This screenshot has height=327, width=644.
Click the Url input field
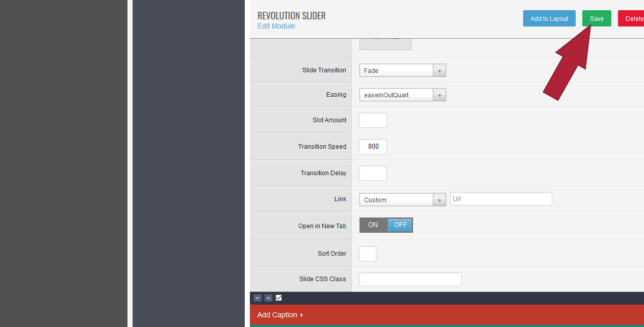click(501, 199)
